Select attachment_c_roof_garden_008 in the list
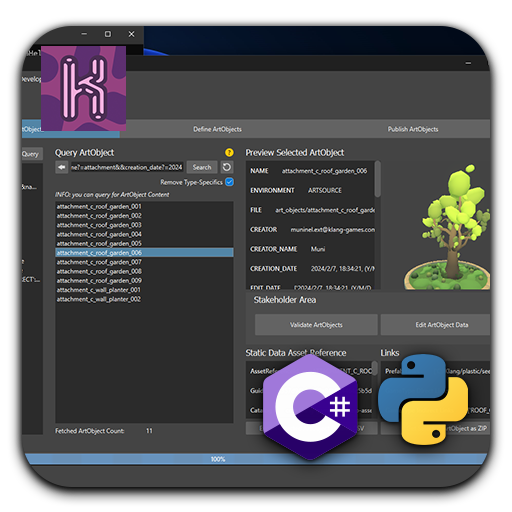 144,271
